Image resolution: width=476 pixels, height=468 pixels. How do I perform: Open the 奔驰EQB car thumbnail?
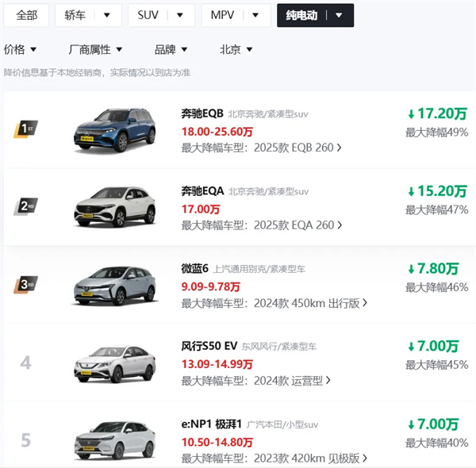pos(110,130)
